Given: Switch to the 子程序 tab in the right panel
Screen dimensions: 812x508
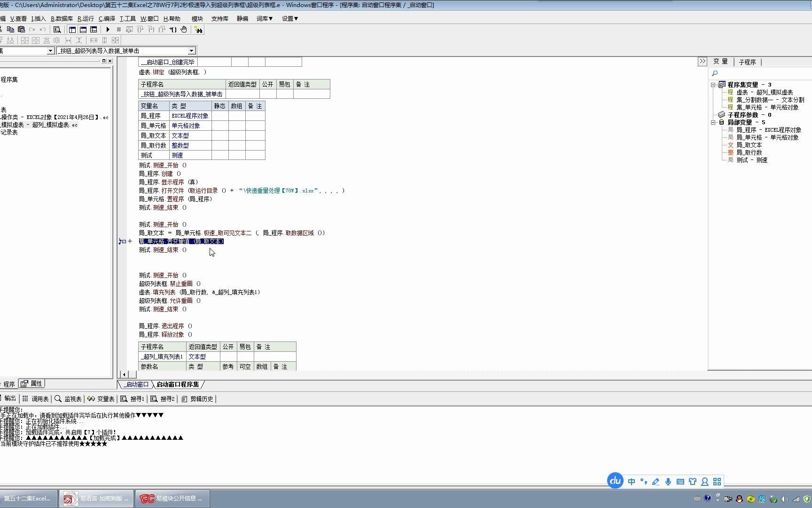Looking at the screenshot, I should [x=747, y=62].
